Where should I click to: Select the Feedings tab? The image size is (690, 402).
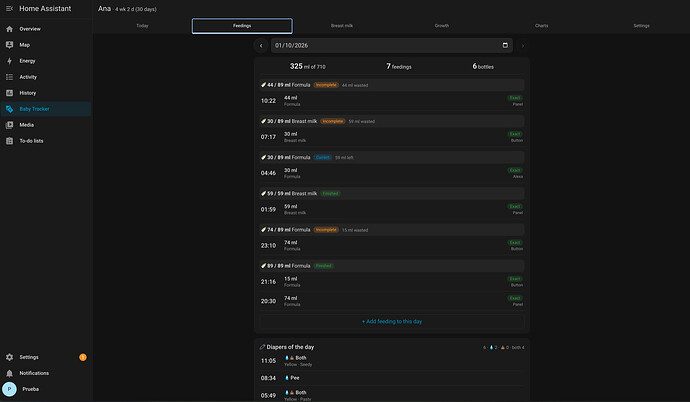[242, 26]
